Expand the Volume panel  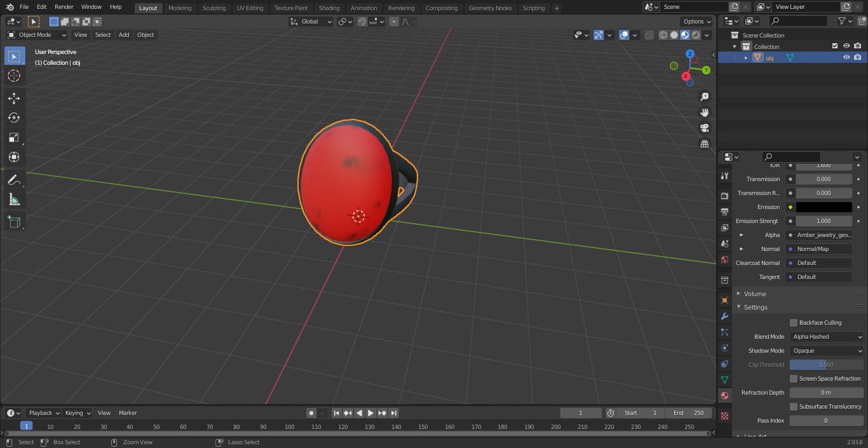pyautogui.click(x=755, y=294)
